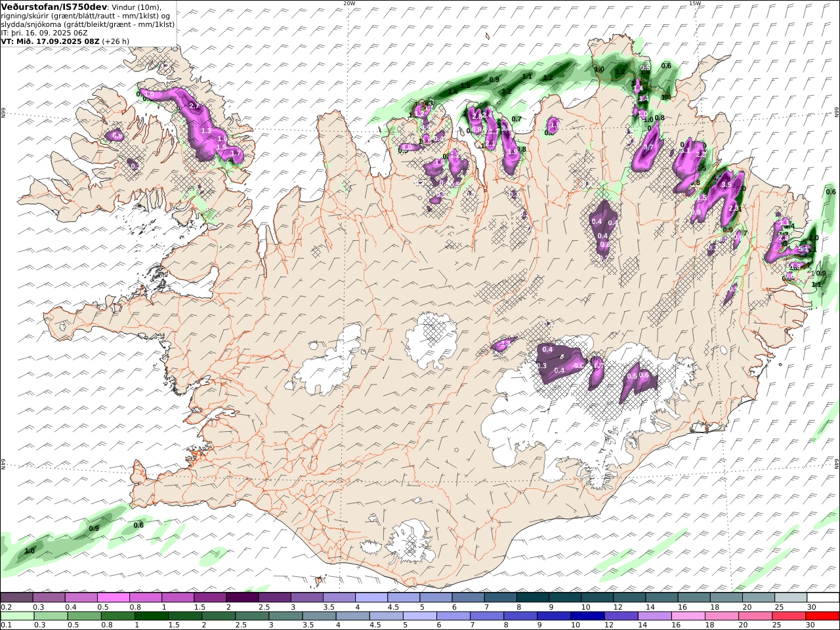Click the bold title 'Veðurstofan/IS750dev'
The width and height of the screenshot is (840, 630).
pyautogui.click(x=54, y=7)
